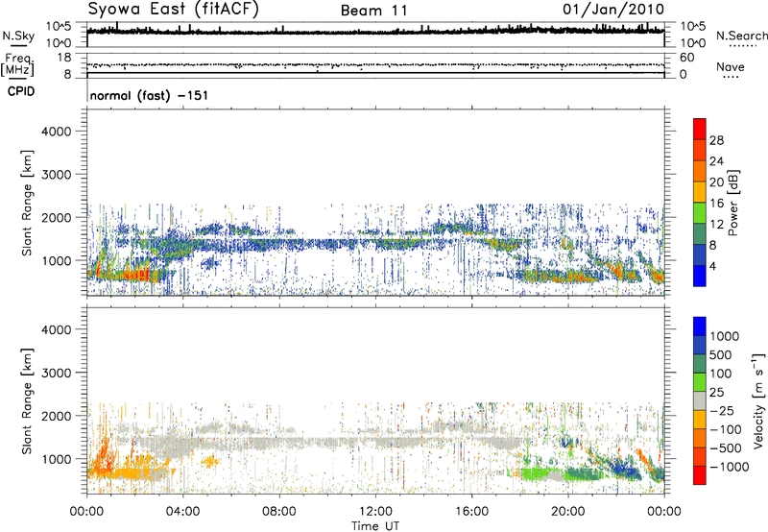This screenshot has width=768, height=532.
Task: Click the '-25' value on Velocity colorbar
Action: [x=720, y=411]
